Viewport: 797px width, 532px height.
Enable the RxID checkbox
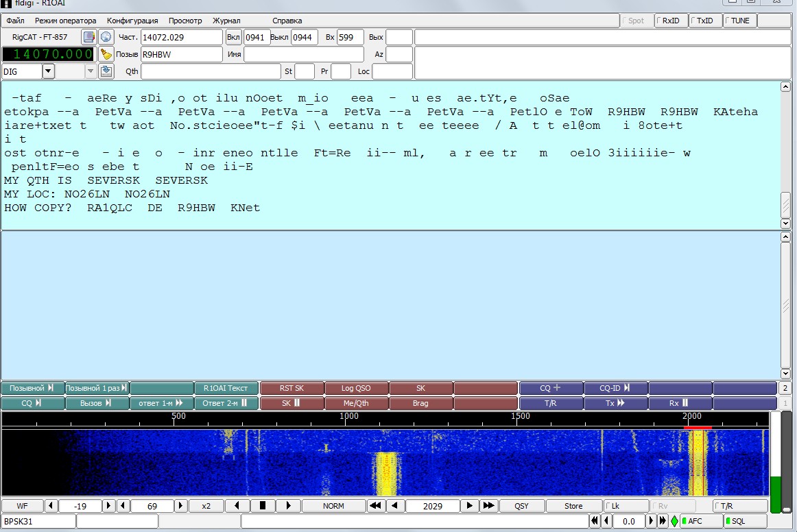point(671,21)
